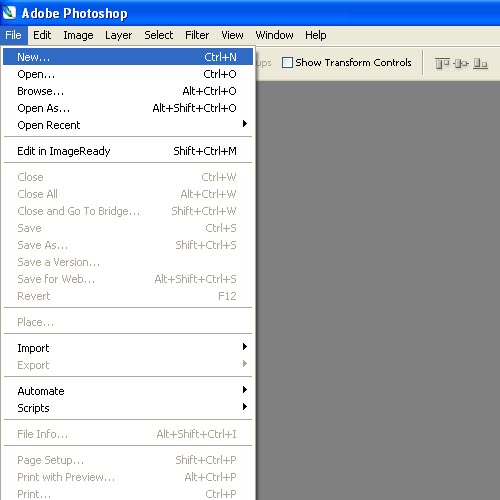Click the Page Setup... menu entry
Viewport: 500px width, 500px height.
[x=128, y=460]
